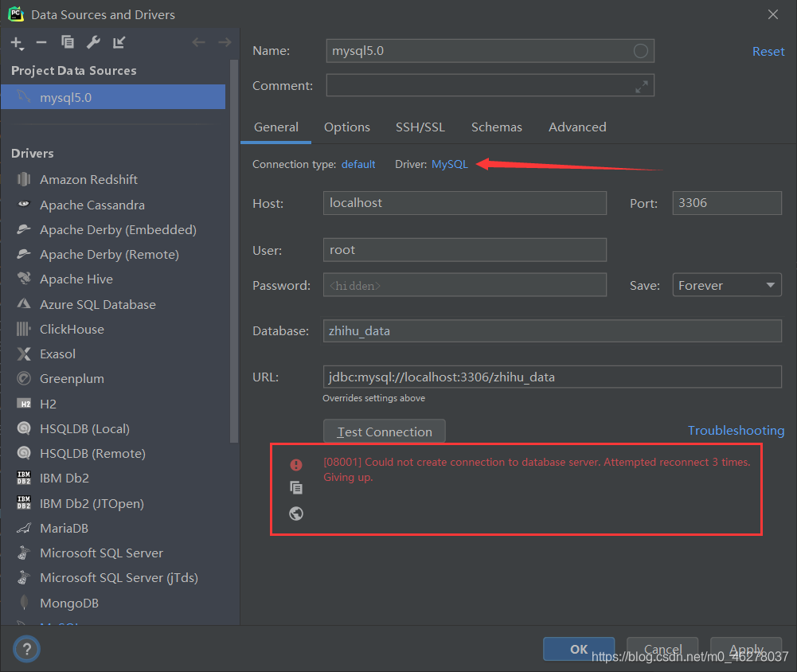Click the drivers list vertical scrollbar
797x672 pixels.
(234, 251)
